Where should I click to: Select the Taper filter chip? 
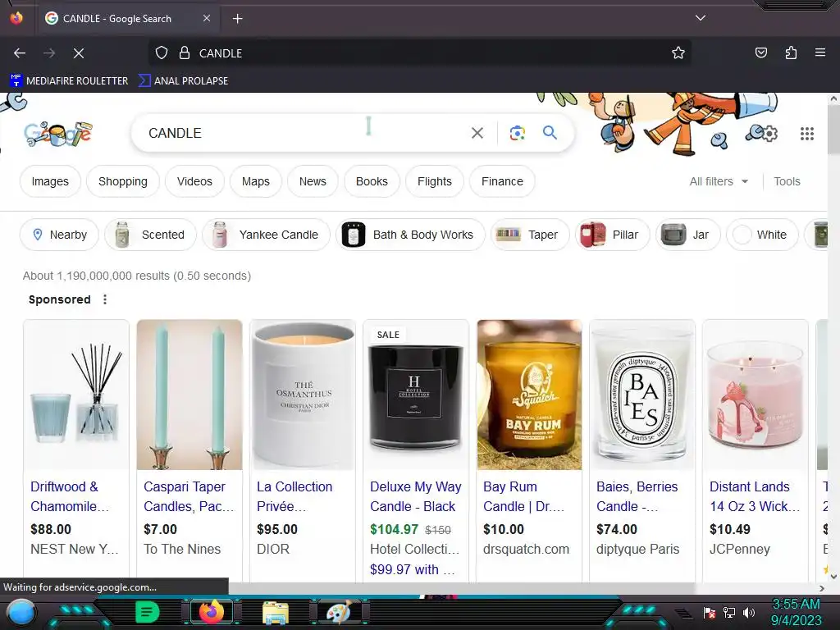pos(530,235)
